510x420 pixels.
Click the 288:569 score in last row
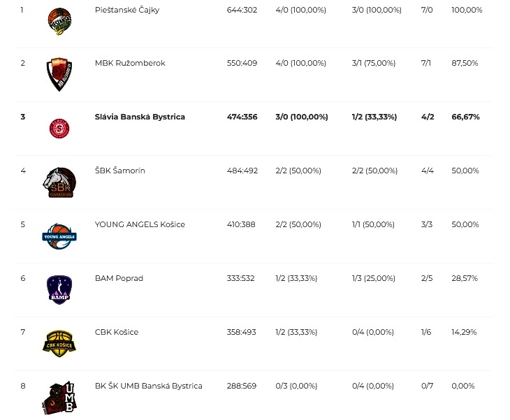[242, 386]
